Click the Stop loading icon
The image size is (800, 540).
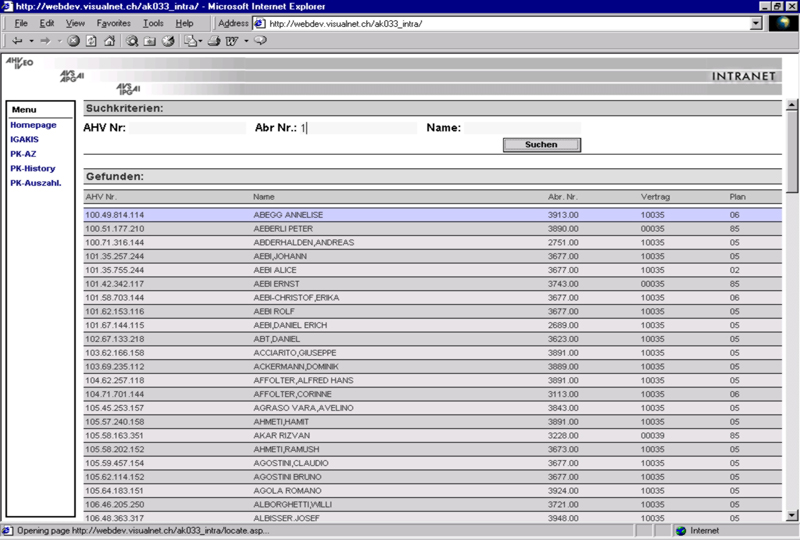73,41
